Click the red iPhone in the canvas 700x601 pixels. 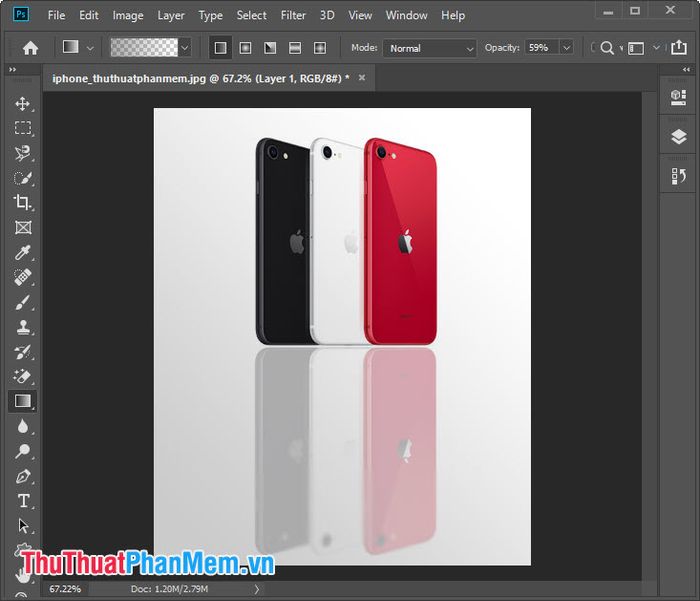pyautogui.click(x=400, y=242)
